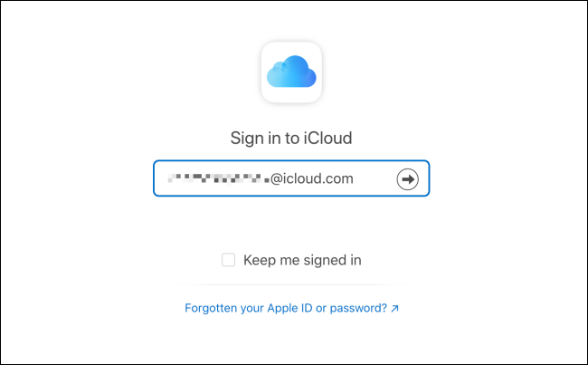
Task: Click the "Sign in to iCloud" heading
Action: [291, 139]
